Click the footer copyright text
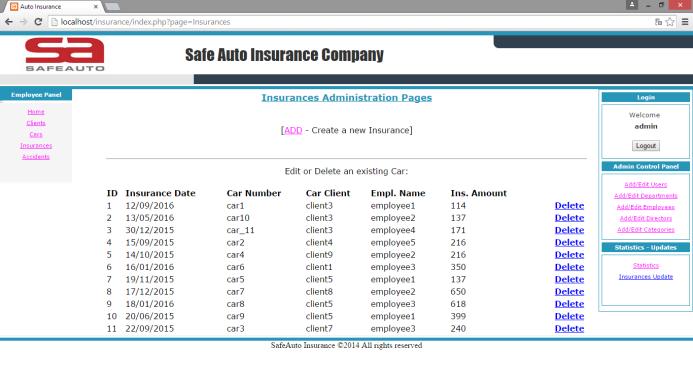This screenshot has height=373, width=693. click(x=346, y=346)
